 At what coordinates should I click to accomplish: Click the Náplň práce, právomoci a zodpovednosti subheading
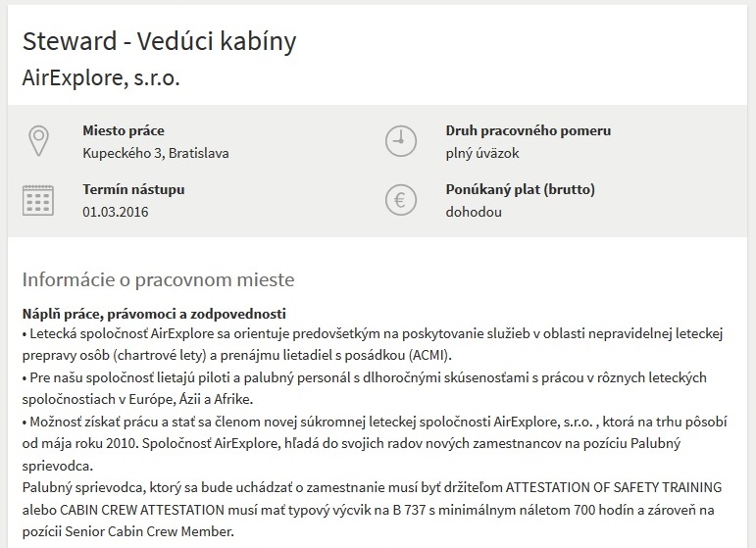154,315
